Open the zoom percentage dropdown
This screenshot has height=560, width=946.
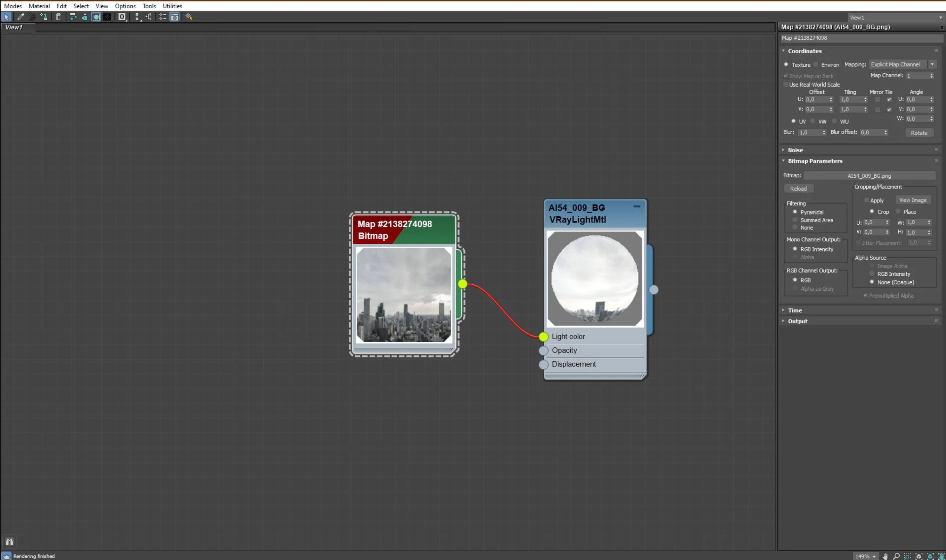(x=874, y=556)
